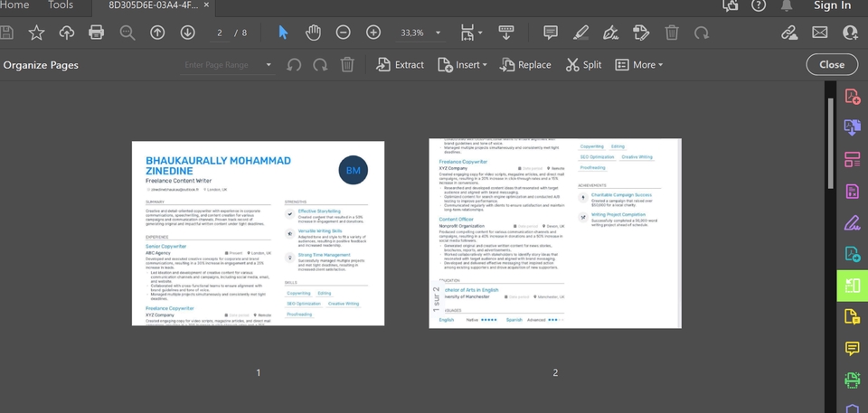Click the edit text and images icon

641,33
